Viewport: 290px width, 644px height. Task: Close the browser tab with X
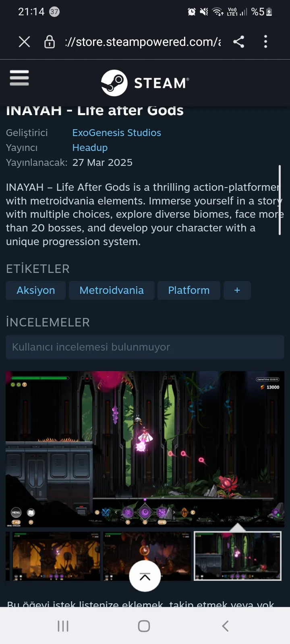pos(25,42)
